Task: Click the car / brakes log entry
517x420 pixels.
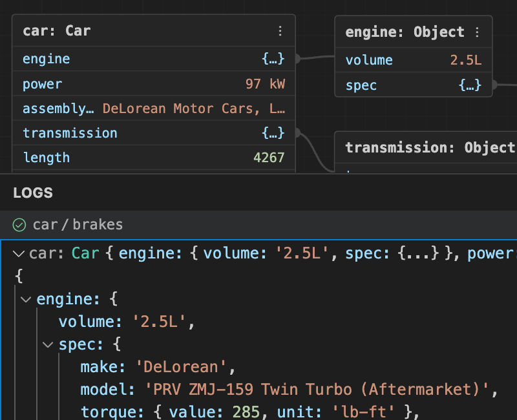Action: tap(78, 225)
